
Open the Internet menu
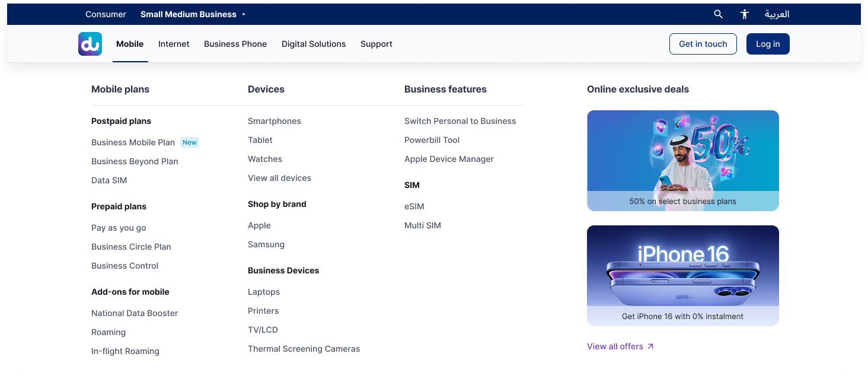174,44
